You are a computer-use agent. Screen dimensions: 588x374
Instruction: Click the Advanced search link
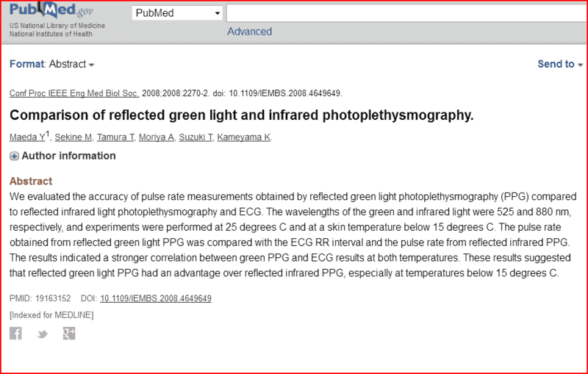[249, 32]
